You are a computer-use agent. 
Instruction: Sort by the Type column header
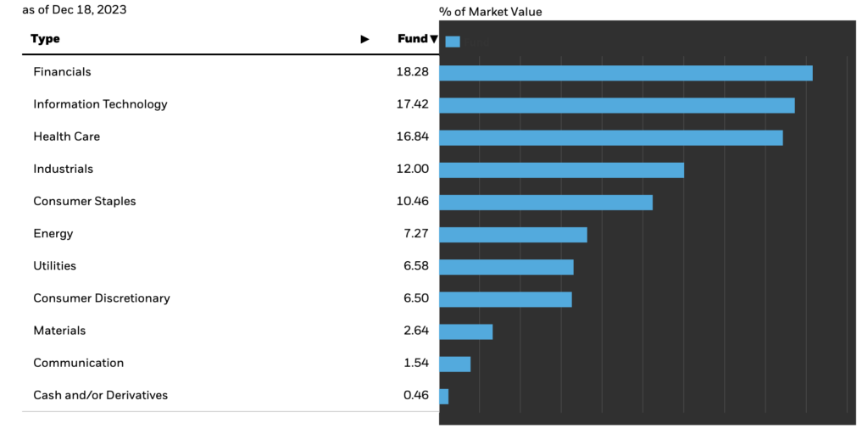point(47,39)
